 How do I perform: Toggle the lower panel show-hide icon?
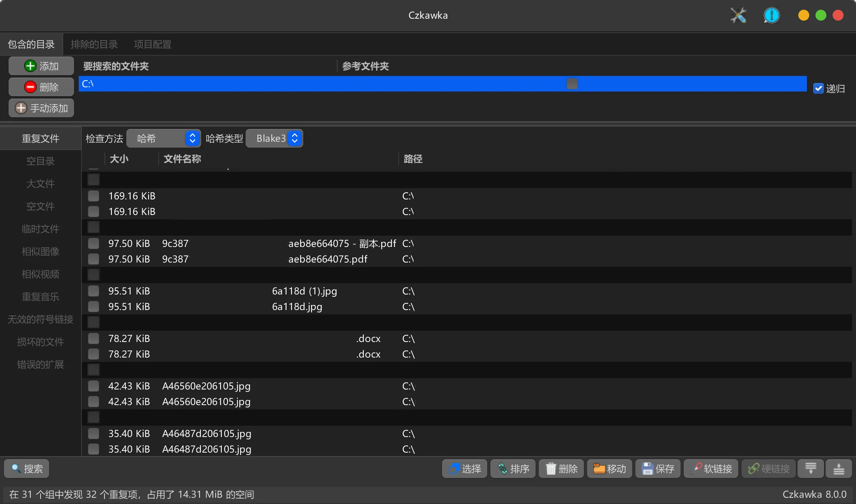(811, 469)
